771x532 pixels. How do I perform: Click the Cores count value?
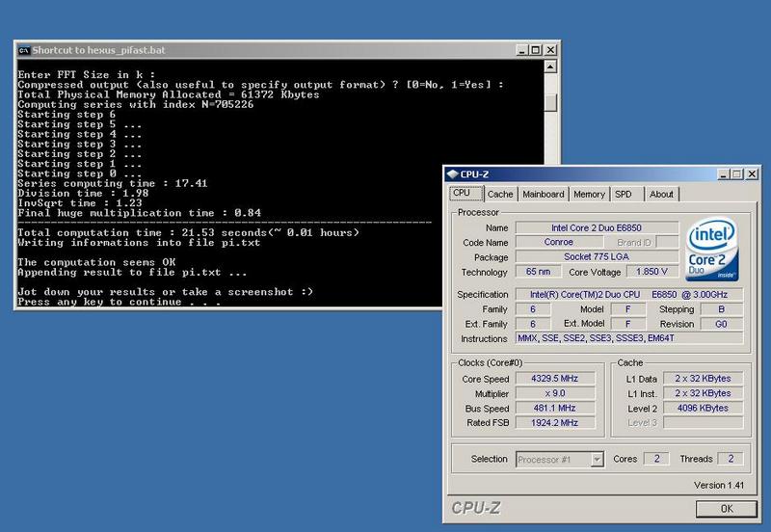[656, 459]
